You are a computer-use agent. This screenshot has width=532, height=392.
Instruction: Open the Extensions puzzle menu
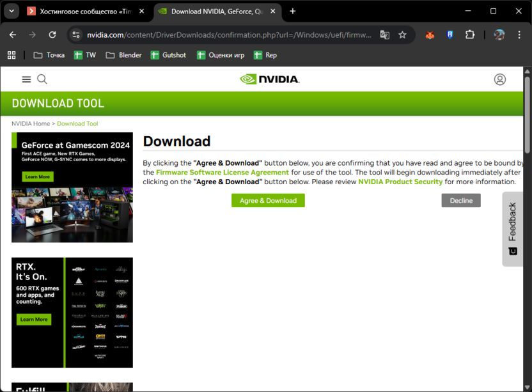tap(470, 35)
